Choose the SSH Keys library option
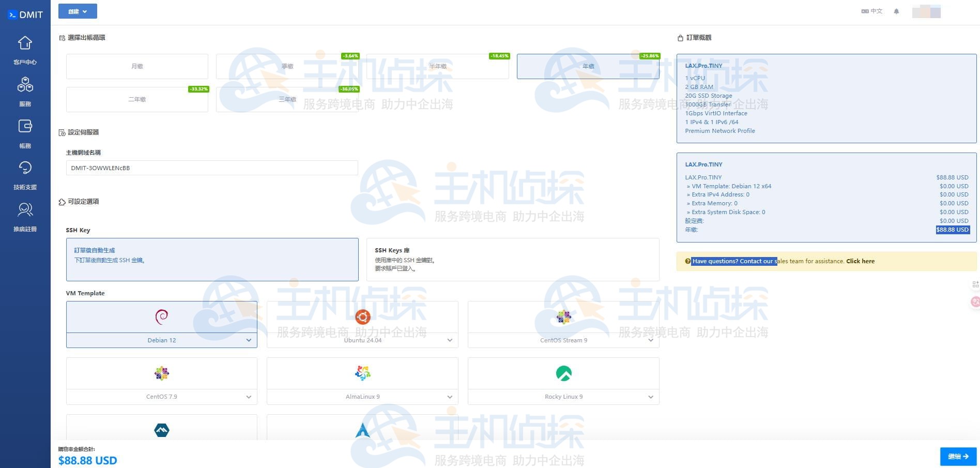Image resolution: width=980 pixels, height=468 pixels. tap(513, 260)
